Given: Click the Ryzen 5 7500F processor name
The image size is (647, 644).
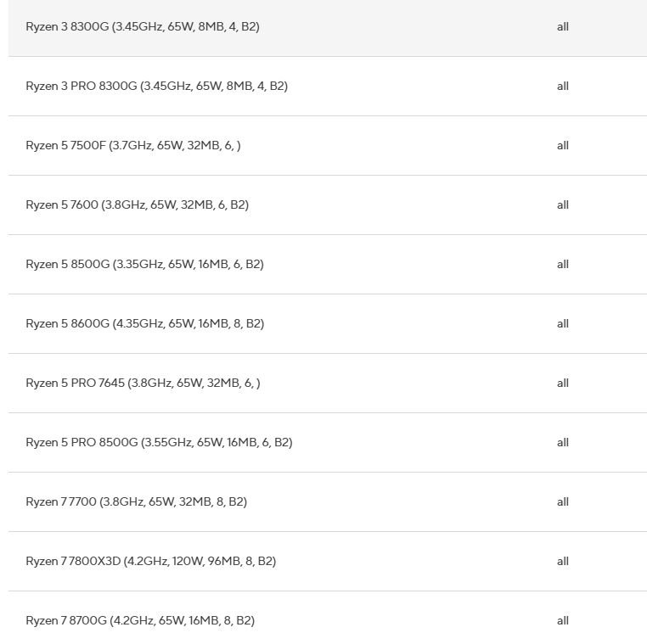Looking at the screenshot, I should [x=133, y=145].
